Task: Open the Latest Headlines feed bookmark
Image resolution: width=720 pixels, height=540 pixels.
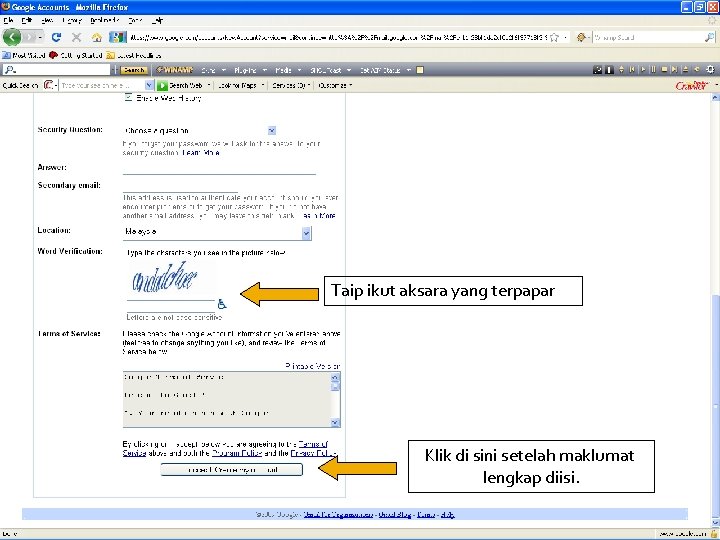Action: 134,55
